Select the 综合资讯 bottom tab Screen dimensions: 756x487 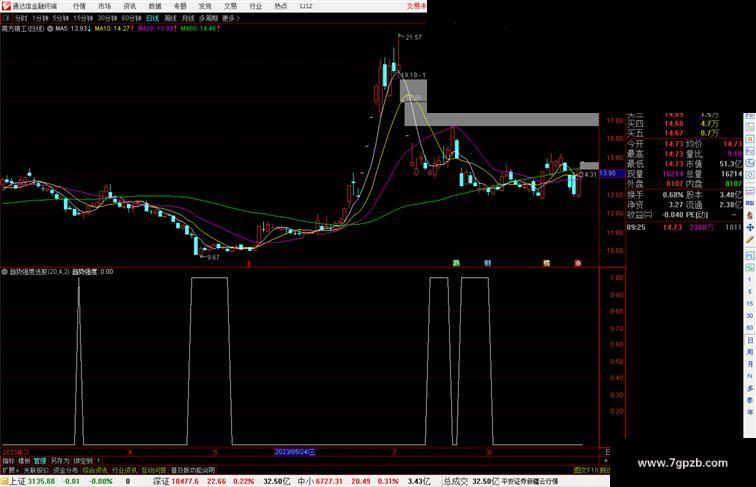tap(95, 470)
